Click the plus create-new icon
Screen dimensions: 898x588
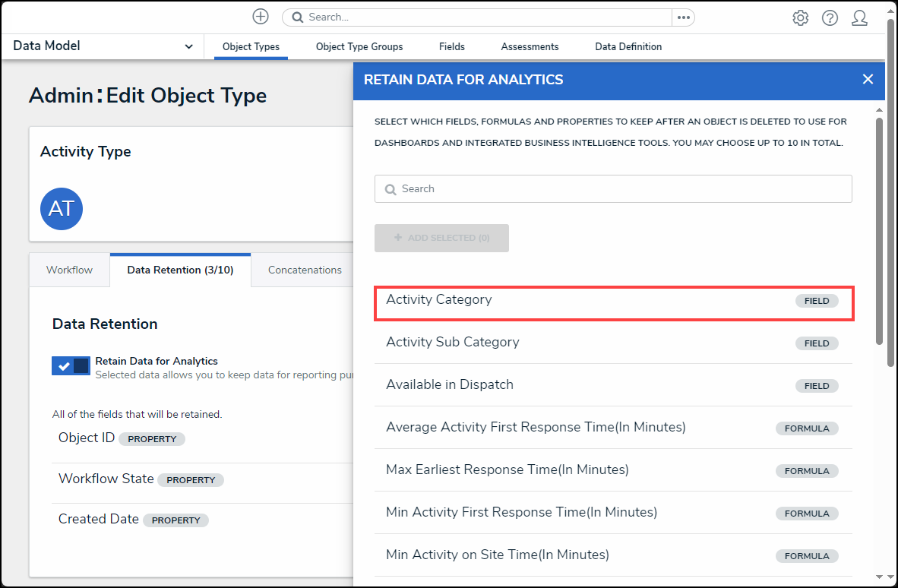(261, 17)
